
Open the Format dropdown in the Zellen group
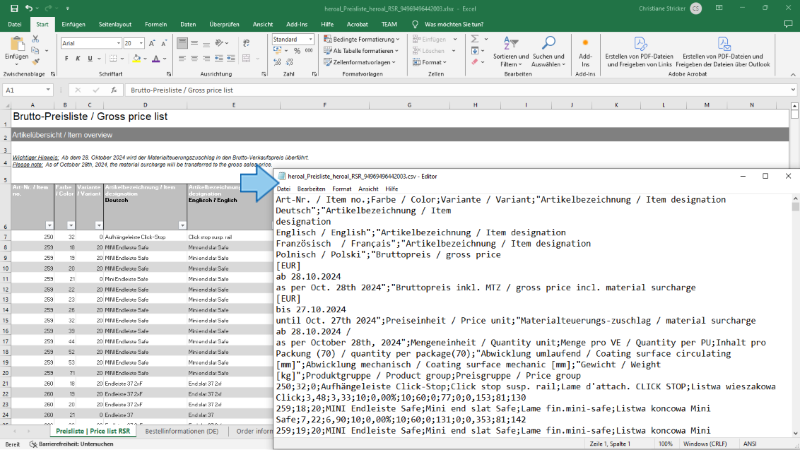click(x=430, y=62)
